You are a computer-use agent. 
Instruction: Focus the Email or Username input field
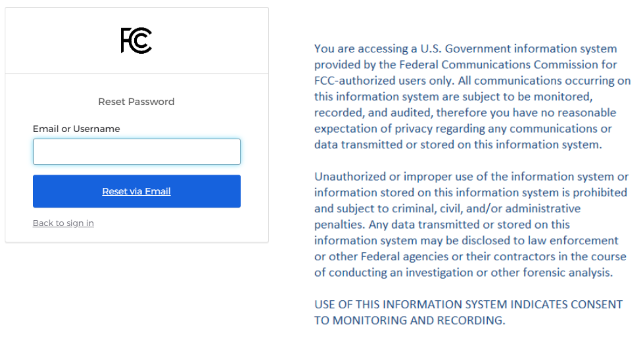click(x=137, y=152)
